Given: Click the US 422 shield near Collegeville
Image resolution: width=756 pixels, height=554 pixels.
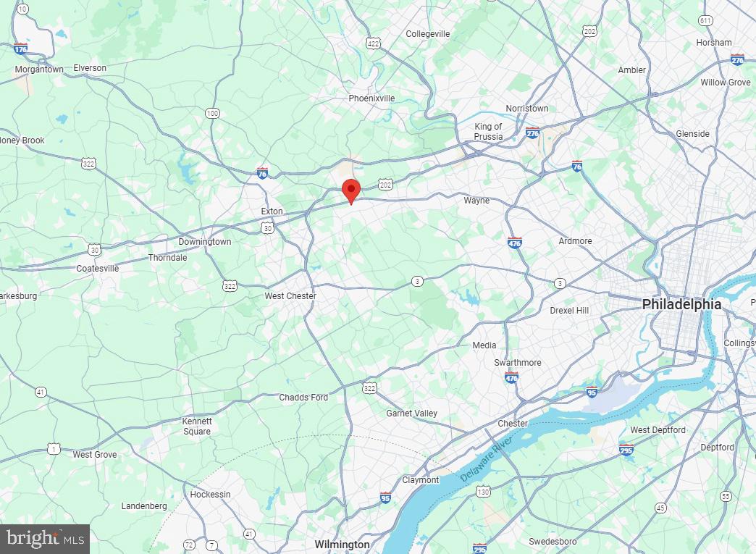Looking at the screenshot, I should click(x=373, y=43).
